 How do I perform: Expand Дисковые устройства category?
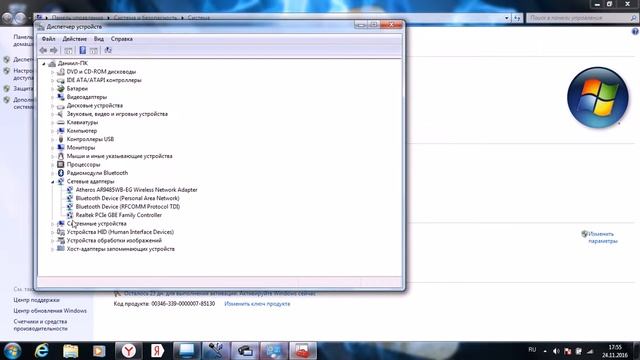tap(52, 106)
